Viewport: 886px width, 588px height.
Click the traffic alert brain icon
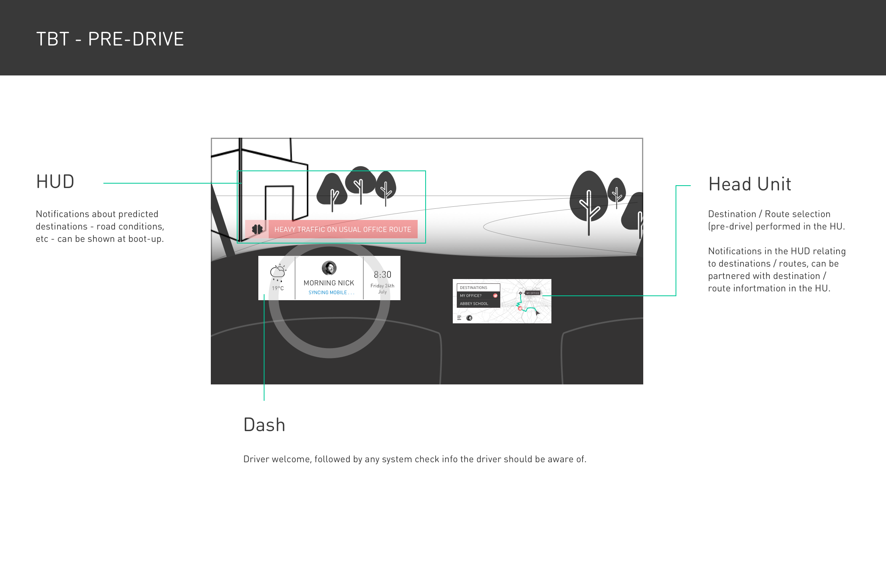[x=257, y=229]
